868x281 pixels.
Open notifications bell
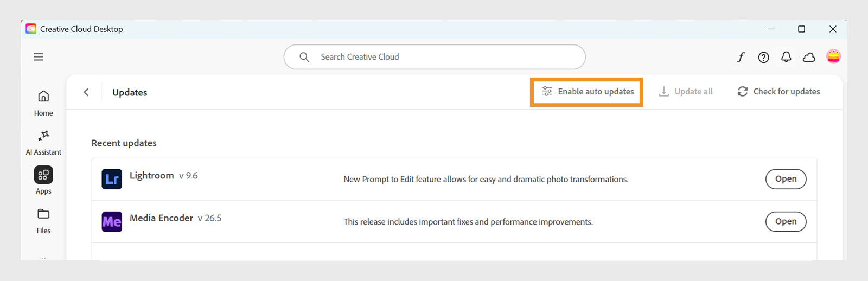786,57
